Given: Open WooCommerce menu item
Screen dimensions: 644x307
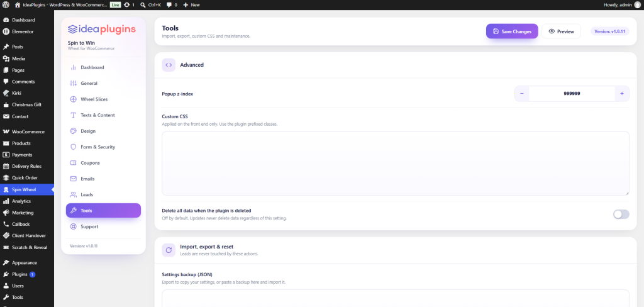Looking at the screenshot, I should pos(26,131).
